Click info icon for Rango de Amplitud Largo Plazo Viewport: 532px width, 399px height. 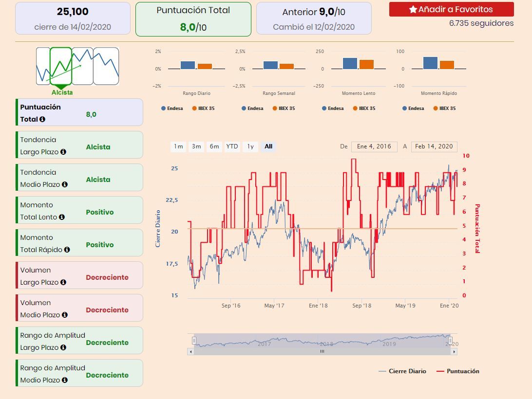[x=63, y=347]
